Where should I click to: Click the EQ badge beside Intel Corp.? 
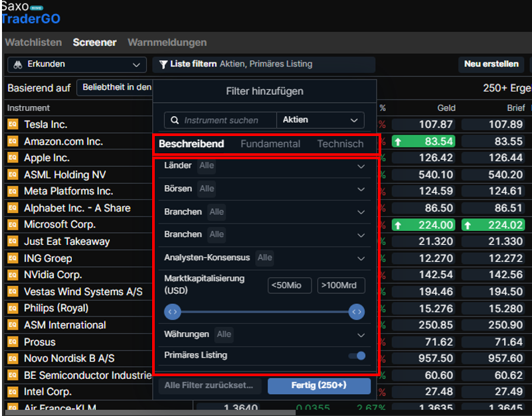click(13, 391)
